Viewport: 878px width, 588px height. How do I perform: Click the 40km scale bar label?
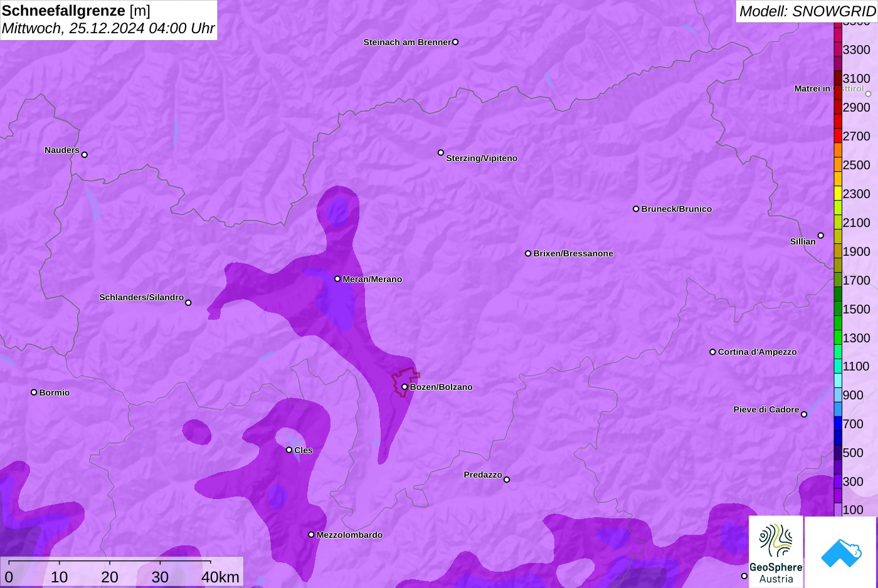click(x=220, y=577)
